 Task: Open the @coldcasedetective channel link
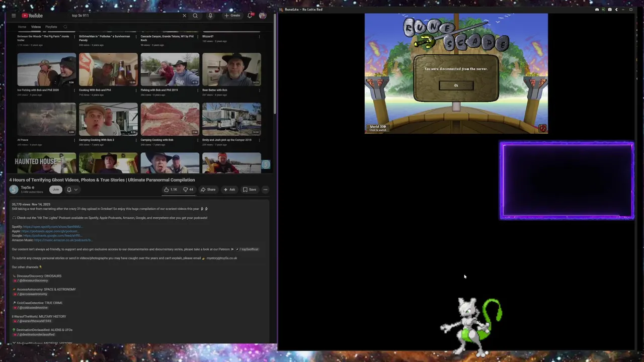click(x=31, y=308)
